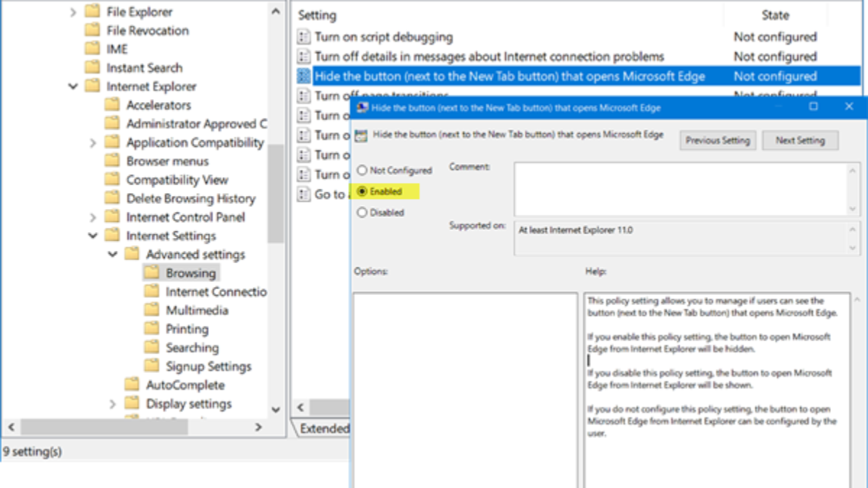868x488 pixels.
Task: Select the AutoComplete folder icon
Action: (132, 385)
